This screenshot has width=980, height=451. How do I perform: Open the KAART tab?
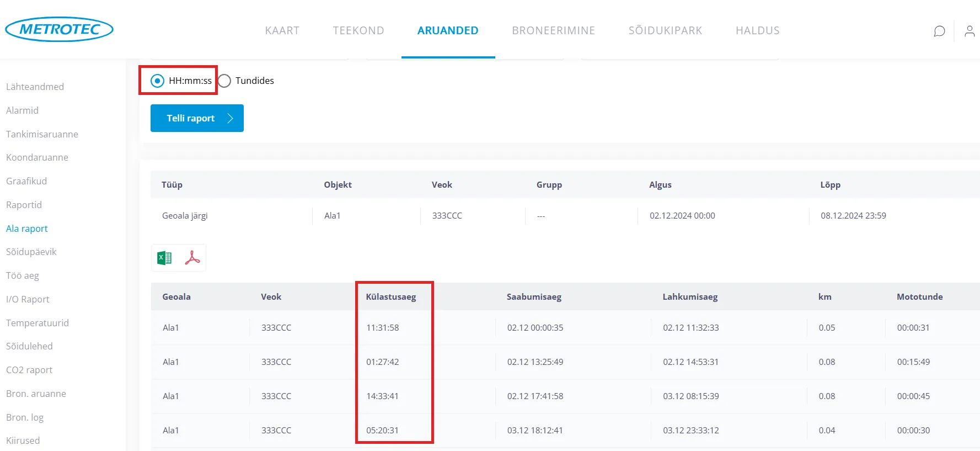pyautogui.click(x=282, y=30)
